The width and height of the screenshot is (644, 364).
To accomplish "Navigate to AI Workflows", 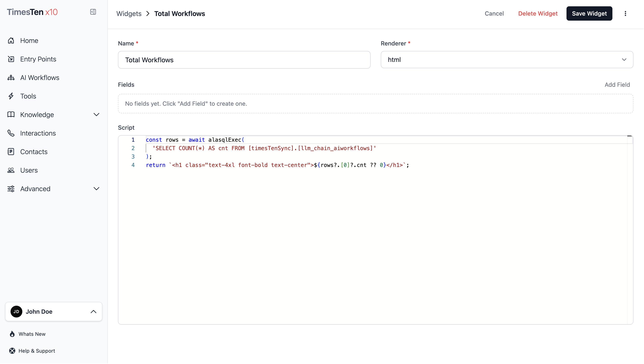I will 40,77.
